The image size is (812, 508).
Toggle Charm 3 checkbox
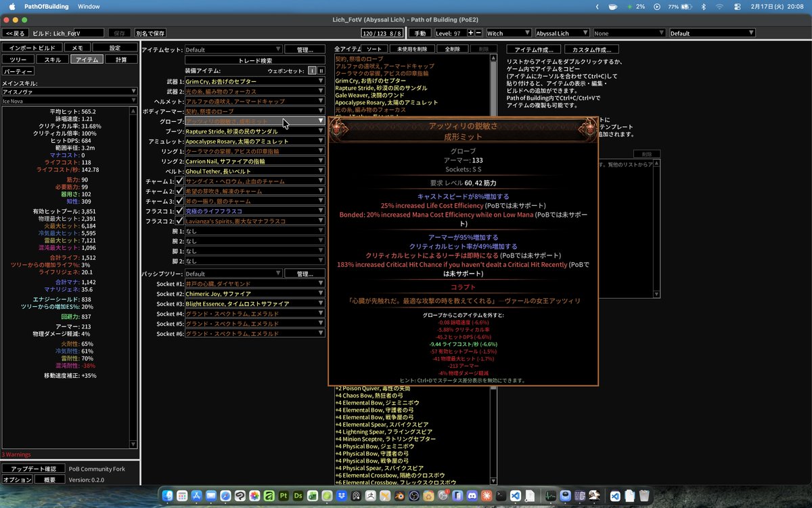pos(179,201)
